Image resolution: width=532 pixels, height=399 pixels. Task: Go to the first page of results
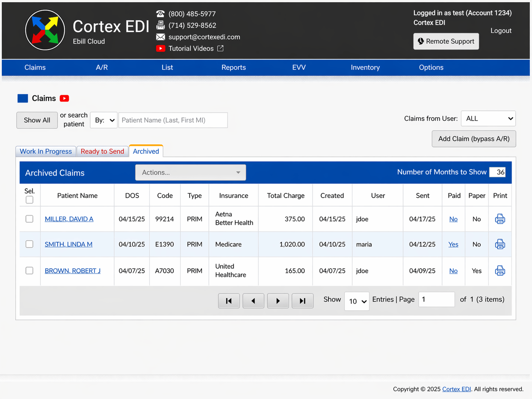[229, 301]
